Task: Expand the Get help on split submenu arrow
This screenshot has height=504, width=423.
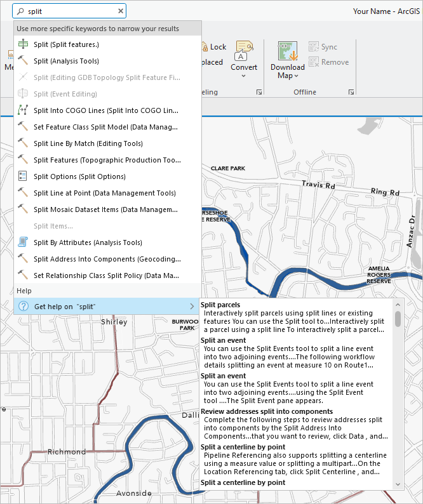Action: [x=192, y=307]
